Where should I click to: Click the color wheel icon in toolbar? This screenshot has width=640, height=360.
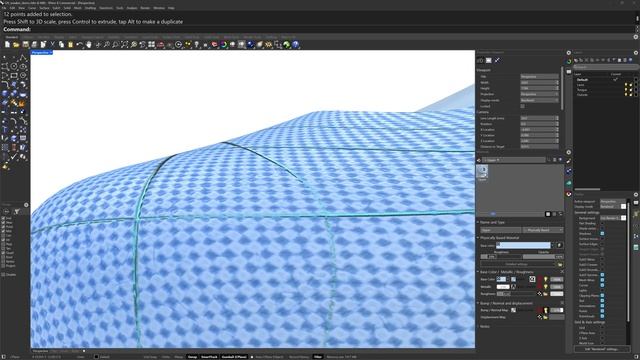224,44
